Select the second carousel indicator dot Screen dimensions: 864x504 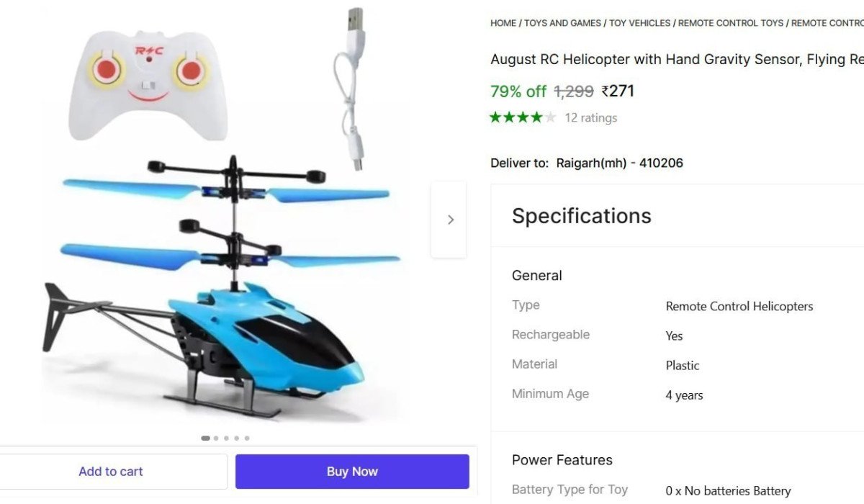(215, 437)
